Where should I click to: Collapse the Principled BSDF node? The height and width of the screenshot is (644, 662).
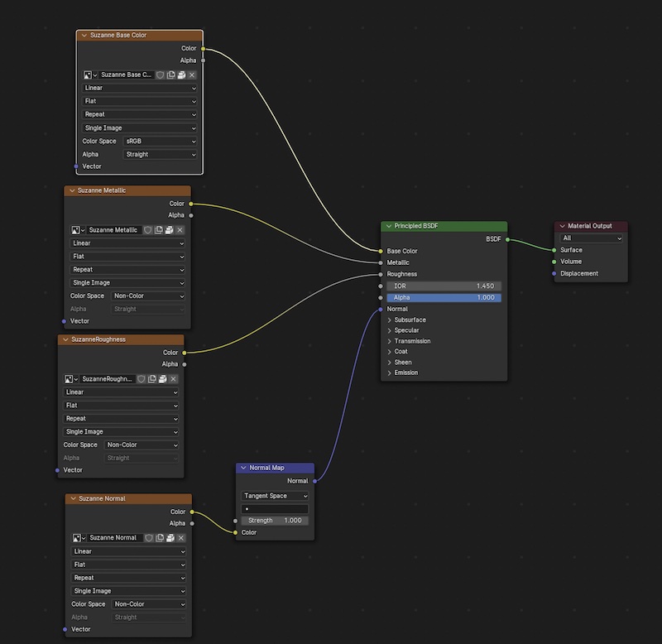(388, 226)
